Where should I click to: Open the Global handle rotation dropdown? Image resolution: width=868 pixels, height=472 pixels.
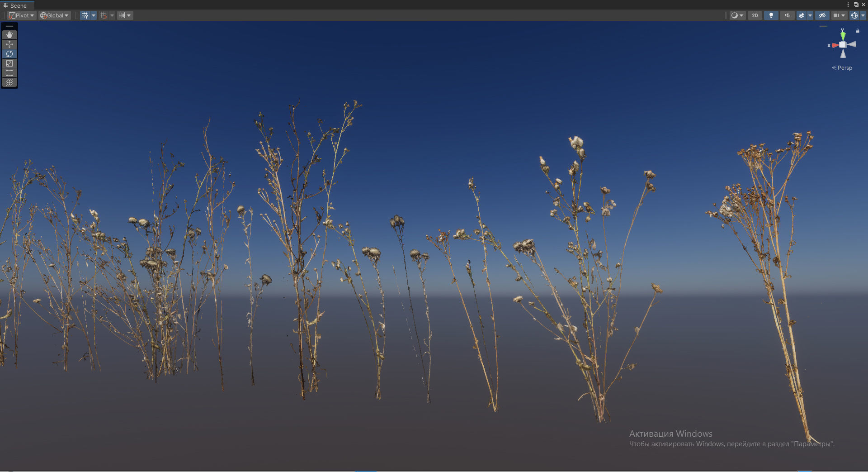tap(54, 15)
